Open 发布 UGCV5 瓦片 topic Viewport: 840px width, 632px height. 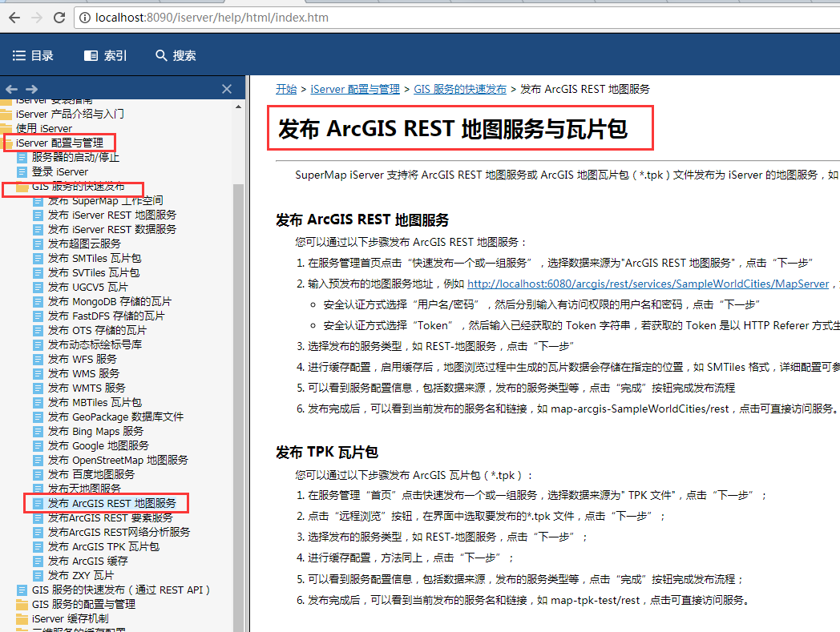click(88, 288)
